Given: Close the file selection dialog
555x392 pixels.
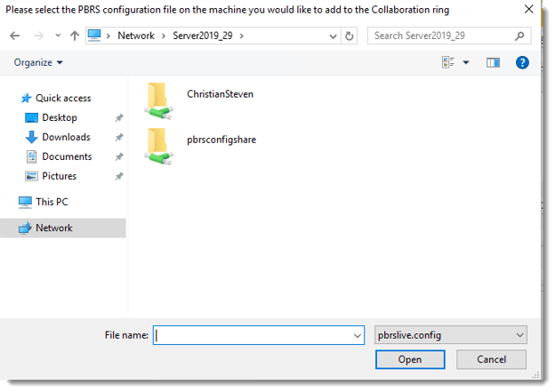Looking at the screenshot, I should point(528,9).
